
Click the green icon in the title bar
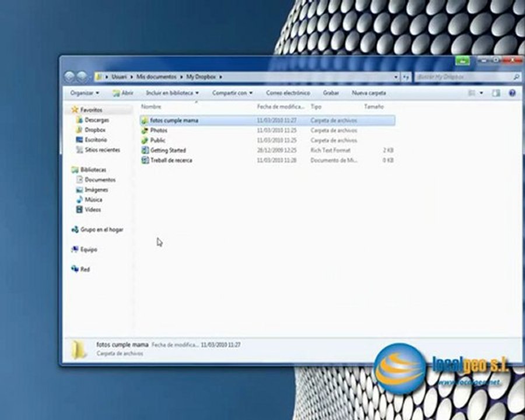coord(463,61)
